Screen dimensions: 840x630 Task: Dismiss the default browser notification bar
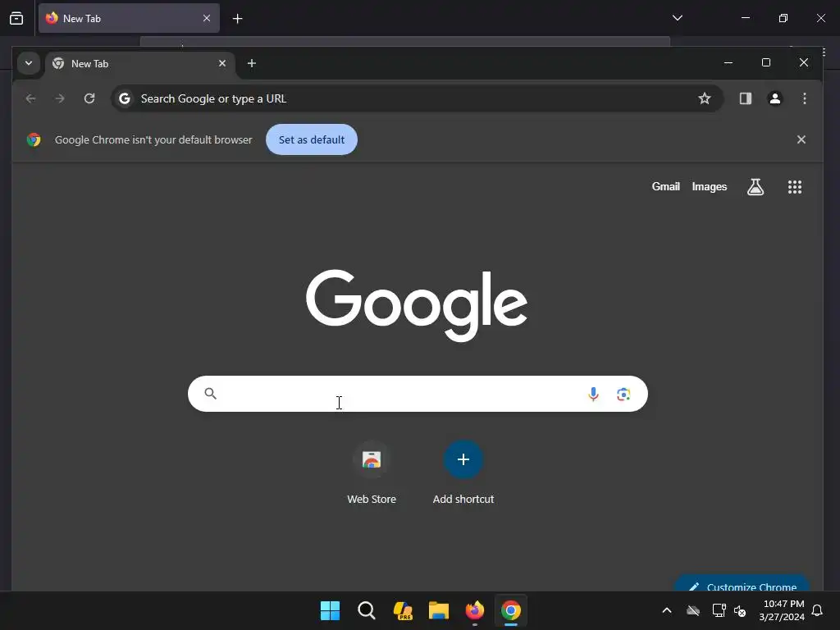tap(801, 139)
